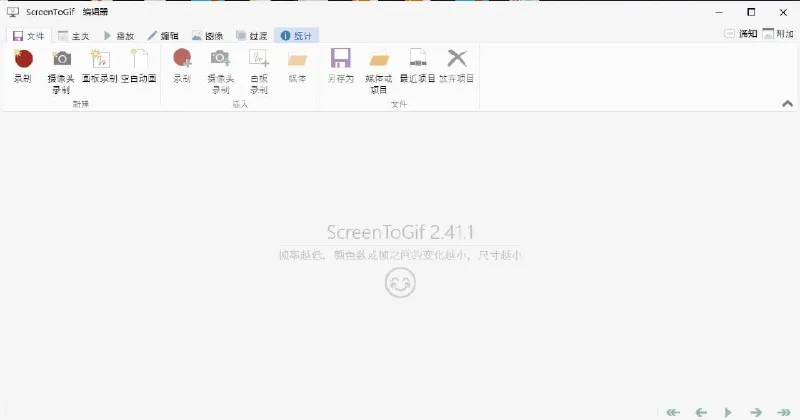
Task: Collapse the ribbon with the chevron
Action: 787,104
